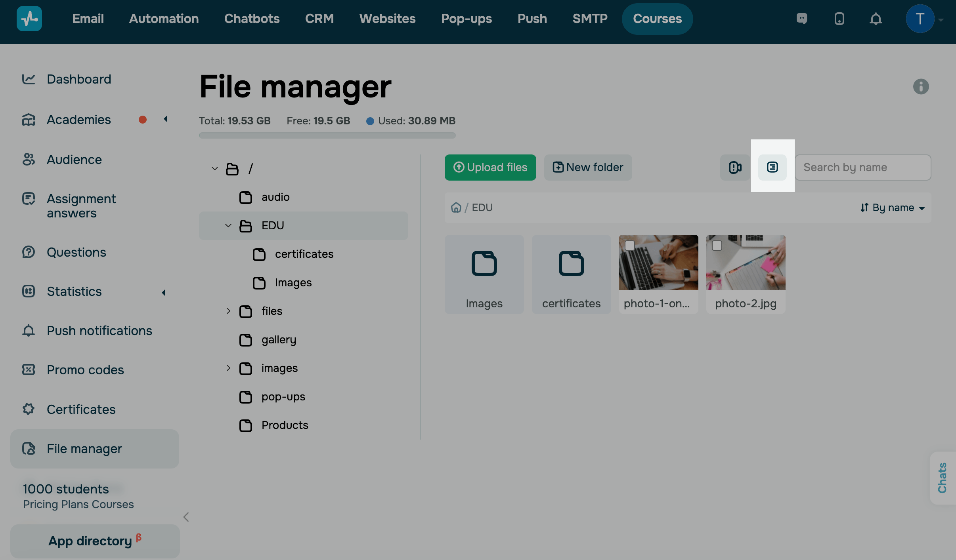Open the notifications bell in top bar
This screenshot has width=956, height=560.
(x=876, y=19)
